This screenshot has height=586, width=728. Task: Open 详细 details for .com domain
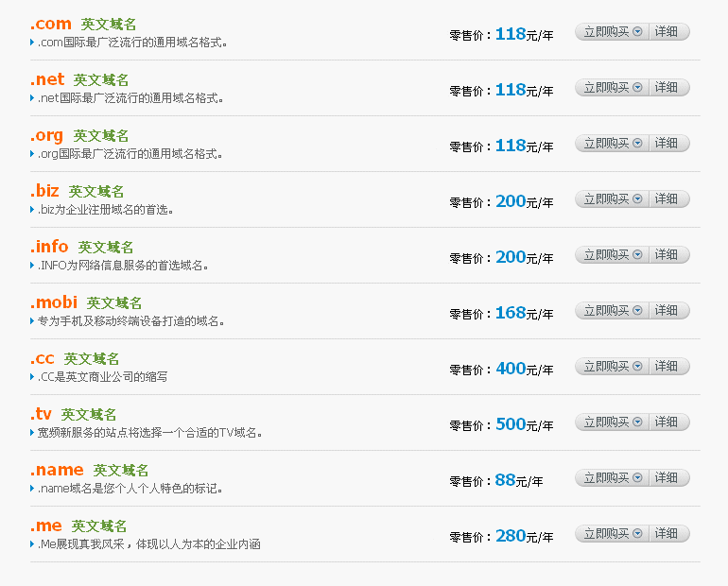tap(667, 32)
